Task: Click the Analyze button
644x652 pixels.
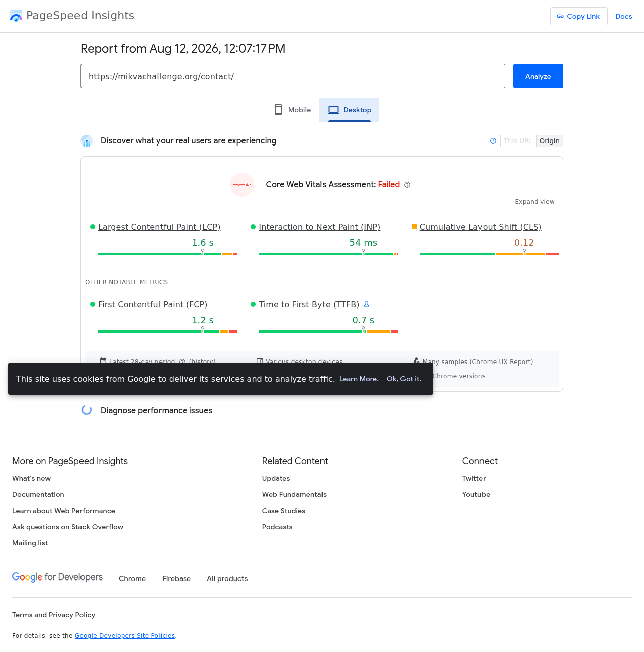Action: [x=538, y=76]
